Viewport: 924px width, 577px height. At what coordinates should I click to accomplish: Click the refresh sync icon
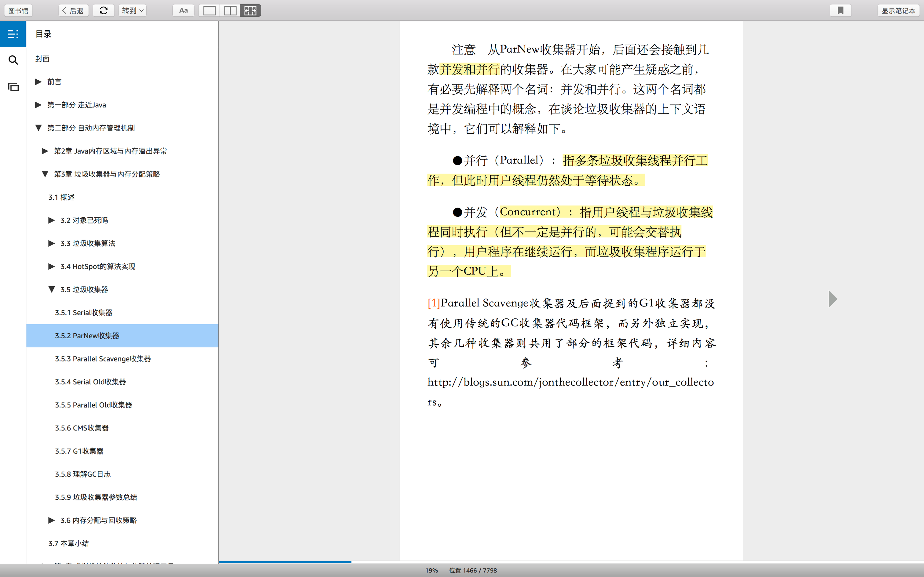[104, 11]
